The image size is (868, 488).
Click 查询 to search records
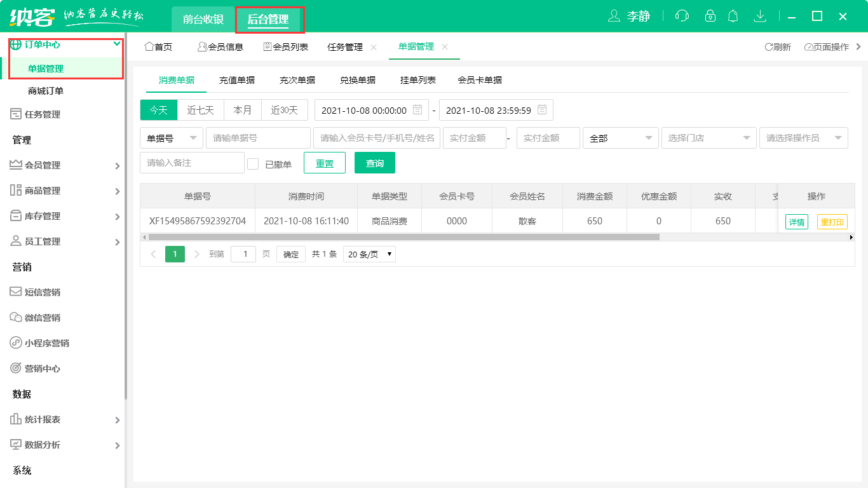(x=374, y=163)
